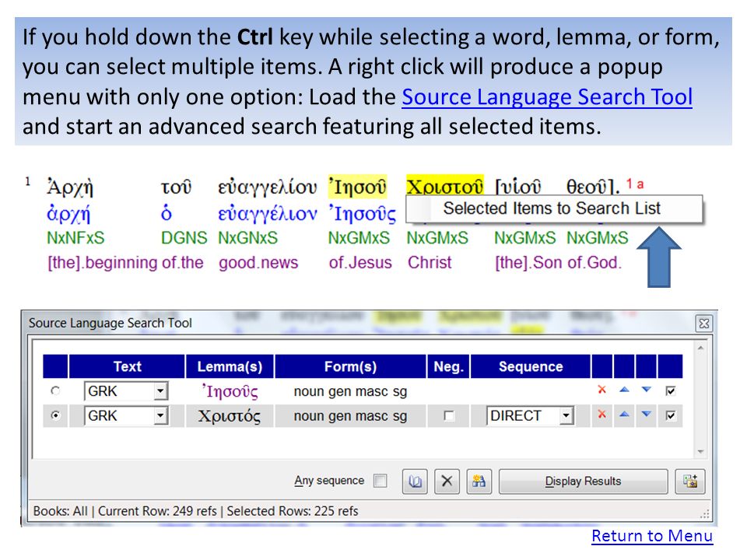This screenshot has width=747, height=560.
Task: Click the blue lemma Ἰησοῦς in verse
Action: 362,214
